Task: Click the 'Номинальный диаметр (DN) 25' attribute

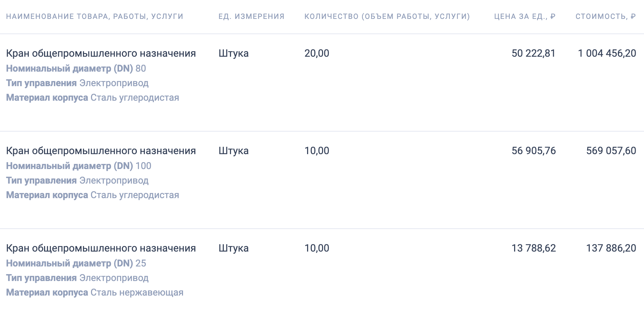Action: [x=76, y=263]
